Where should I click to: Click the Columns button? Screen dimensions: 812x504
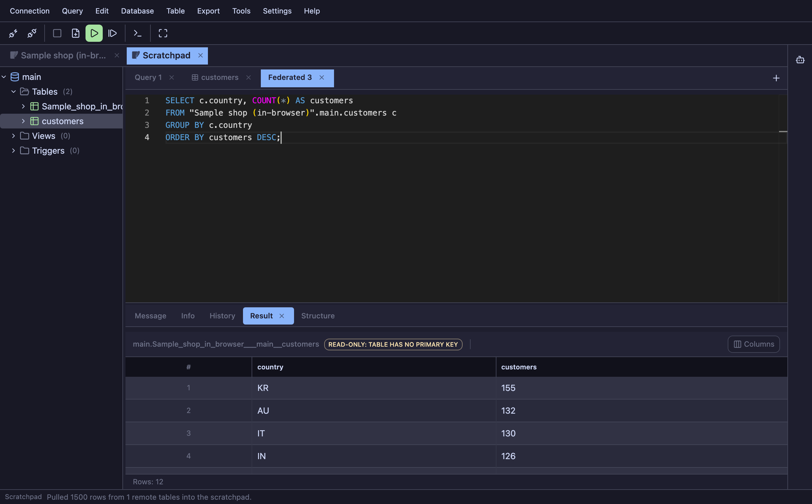click(754, 344)
